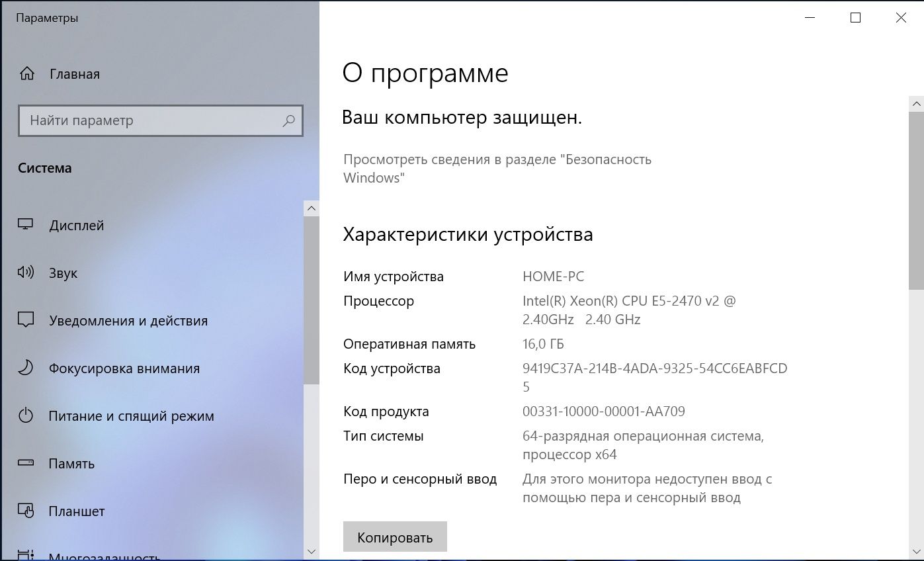Click the device code 9419C37A-214B-4ADA-9325-54CC6EABFCD5

tap(655, 377)
